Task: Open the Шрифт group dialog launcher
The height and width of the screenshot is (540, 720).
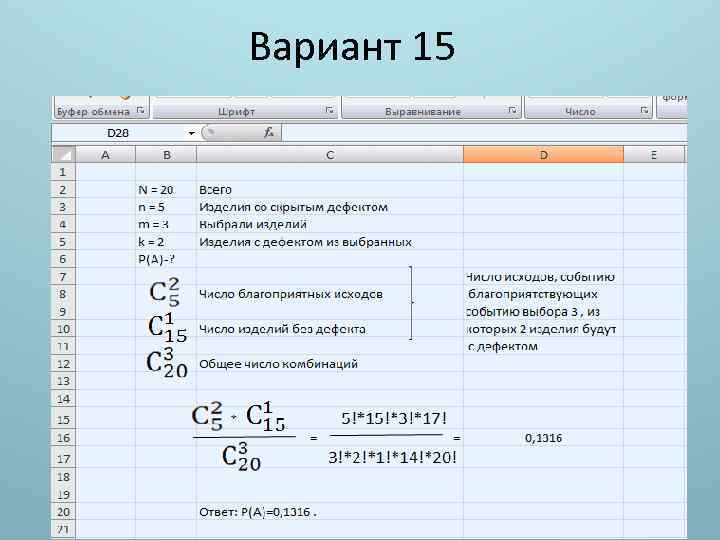Action: [329, 111]
